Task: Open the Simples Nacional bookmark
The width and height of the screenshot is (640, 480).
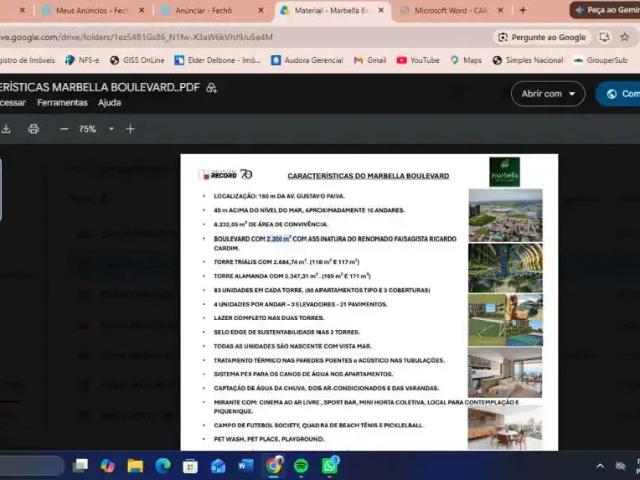Action: click(528, 60)
